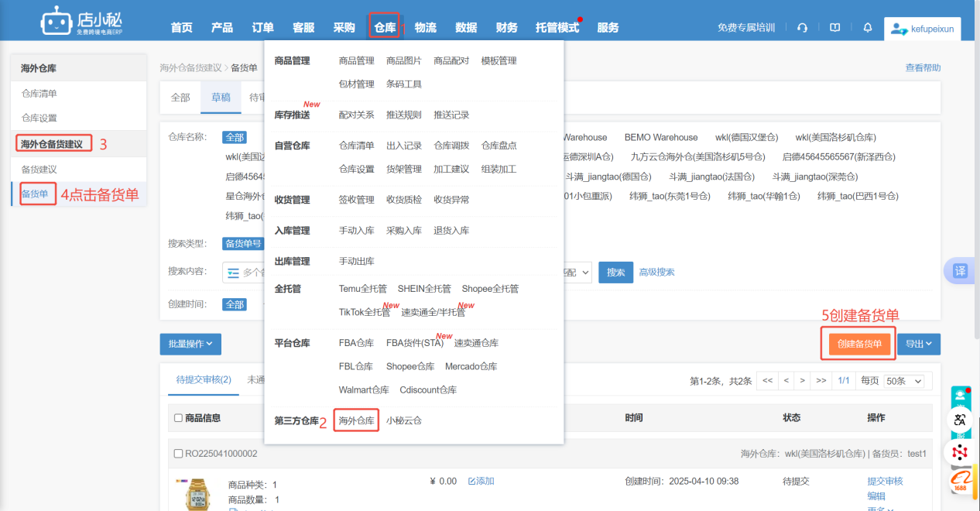
Task: Click the floating blue 译 translate button
Action: [960, 271]
